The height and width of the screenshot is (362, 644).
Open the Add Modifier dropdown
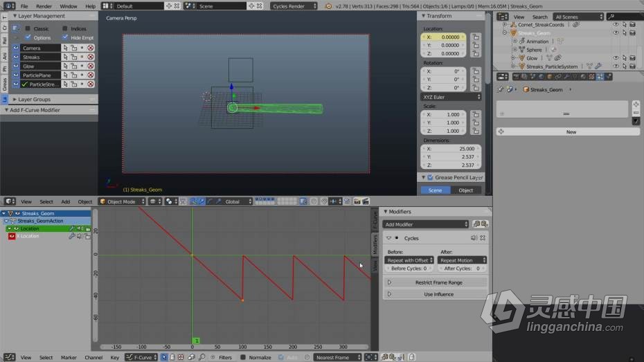[425, 224]
